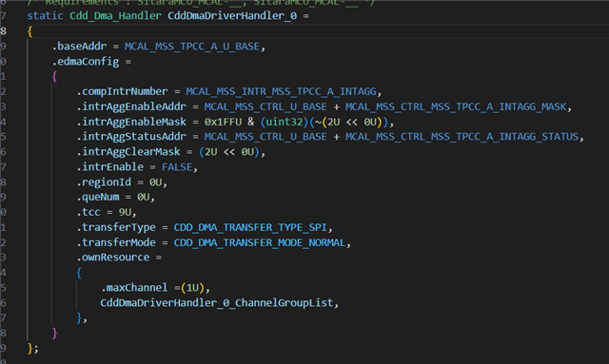Screen dimensions: 609x364
Task: Click MCAL_MSS_CTRL_U_BASE on the intrAggStatusAddr line
Action: click(265, 137)
